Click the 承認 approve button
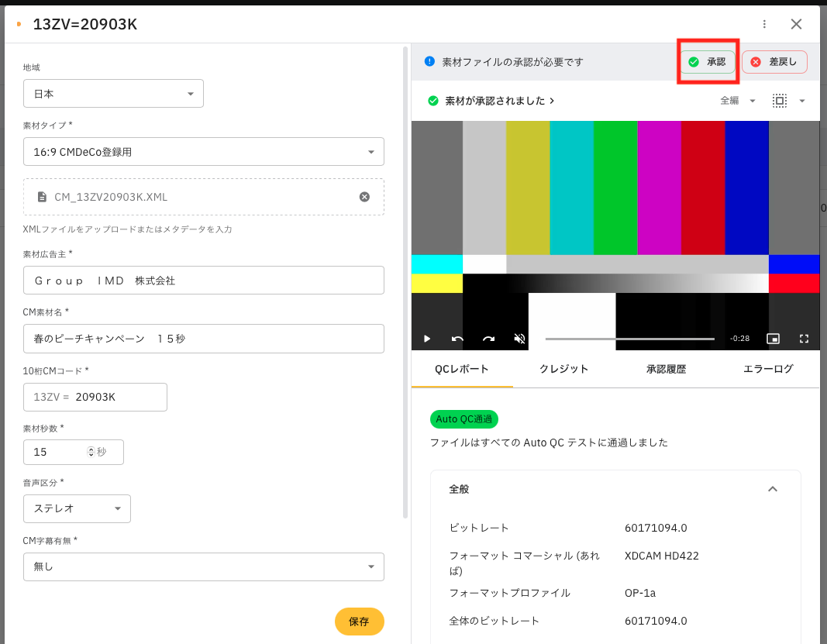827x644 pixels. pyautogui.click(x=708, y=62)
